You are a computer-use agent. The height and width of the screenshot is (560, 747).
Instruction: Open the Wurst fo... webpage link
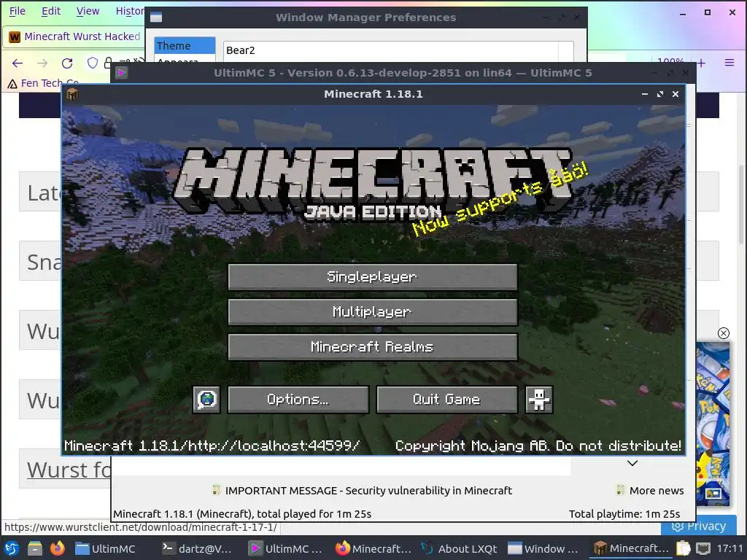(69, 470)
